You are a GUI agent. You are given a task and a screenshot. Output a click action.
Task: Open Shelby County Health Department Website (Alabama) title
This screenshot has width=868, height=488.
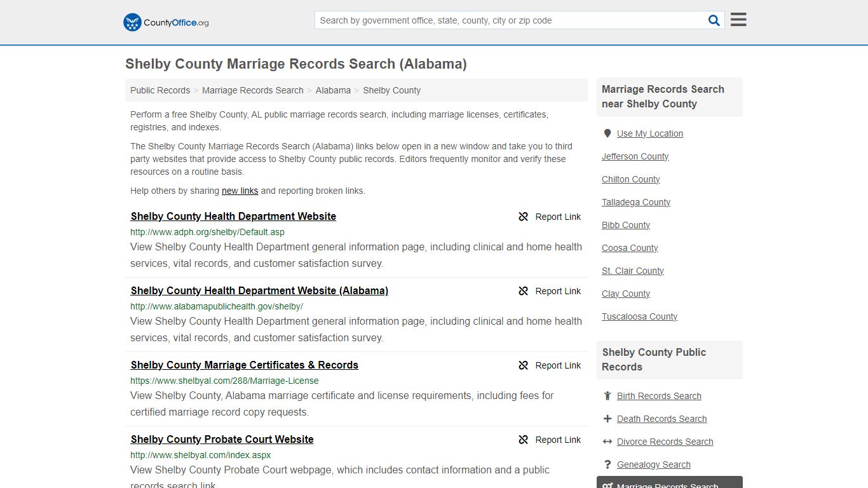[x=259, y=290]
